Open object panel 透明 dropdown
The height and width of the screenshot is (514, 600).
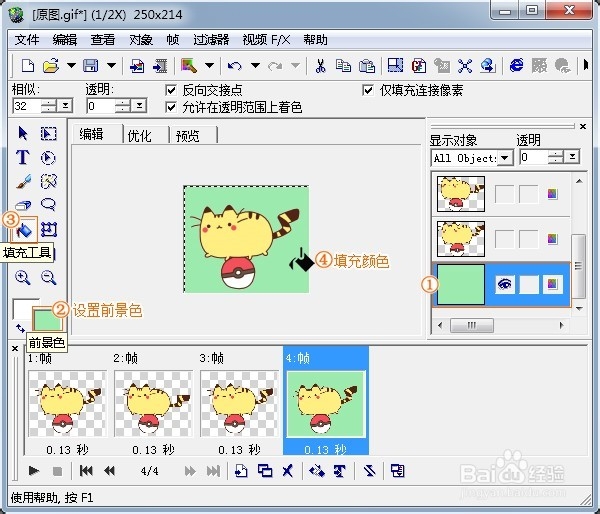[x=572, y=157]
